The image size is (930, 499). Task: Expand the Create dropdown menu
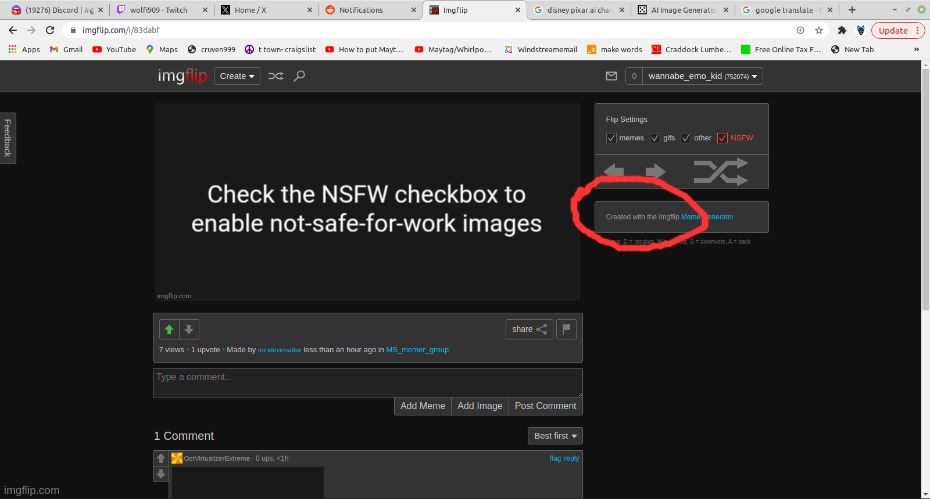(238, 76)
